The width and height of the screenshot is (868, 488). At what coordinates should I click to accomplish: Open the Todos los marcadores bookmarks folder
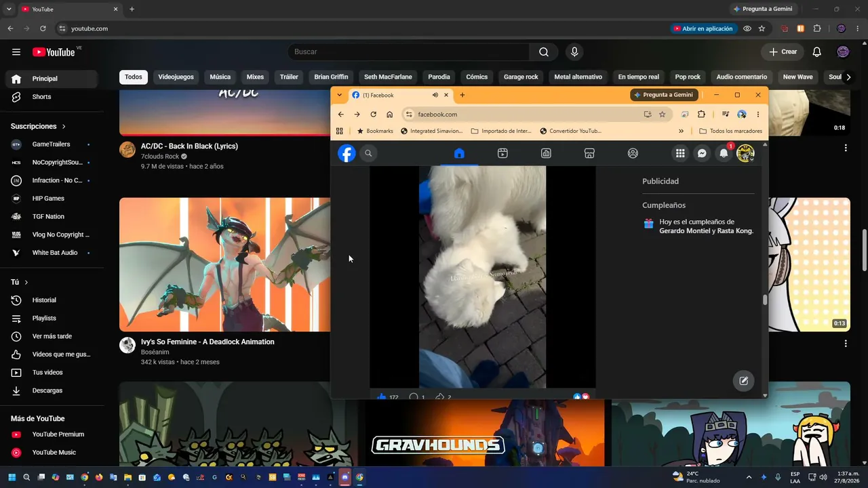[730, 131]
